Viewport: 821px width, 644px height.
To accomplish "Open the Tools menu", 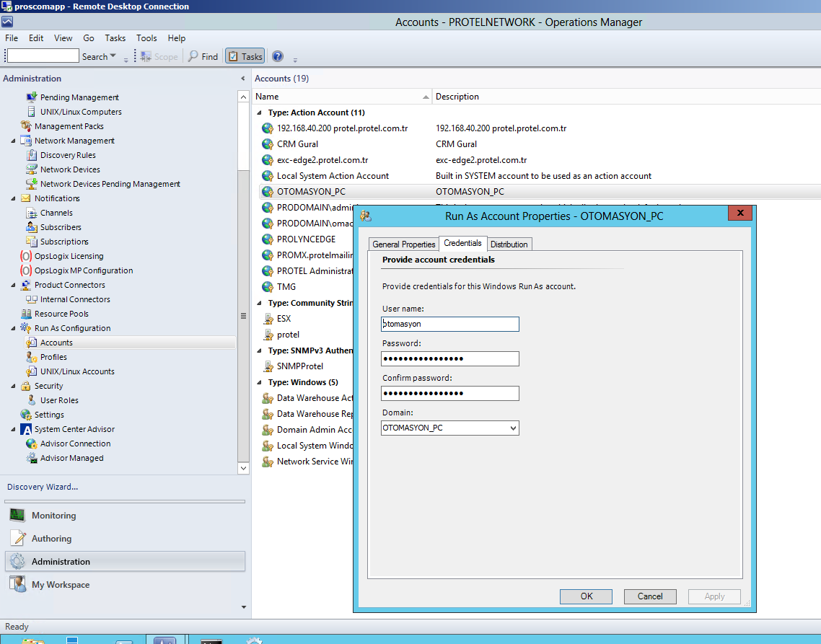I will click(146, 38).
